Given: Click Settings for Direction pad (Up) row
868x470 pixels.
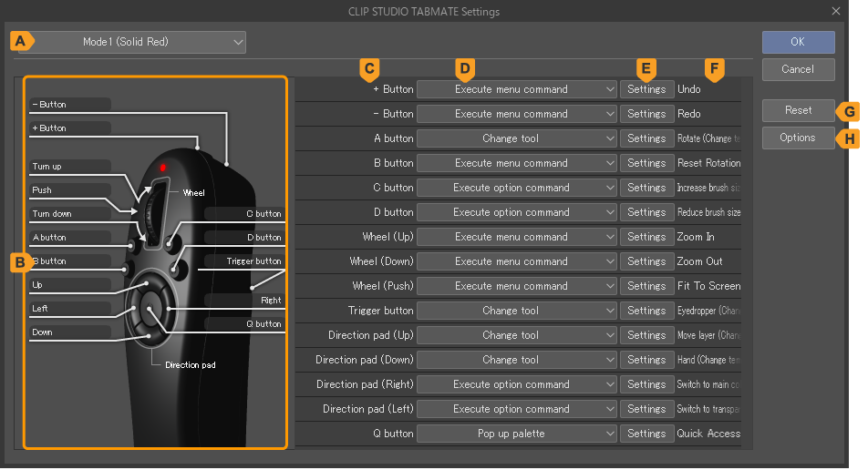Looking at the screenshot, I should coord(646,335).
